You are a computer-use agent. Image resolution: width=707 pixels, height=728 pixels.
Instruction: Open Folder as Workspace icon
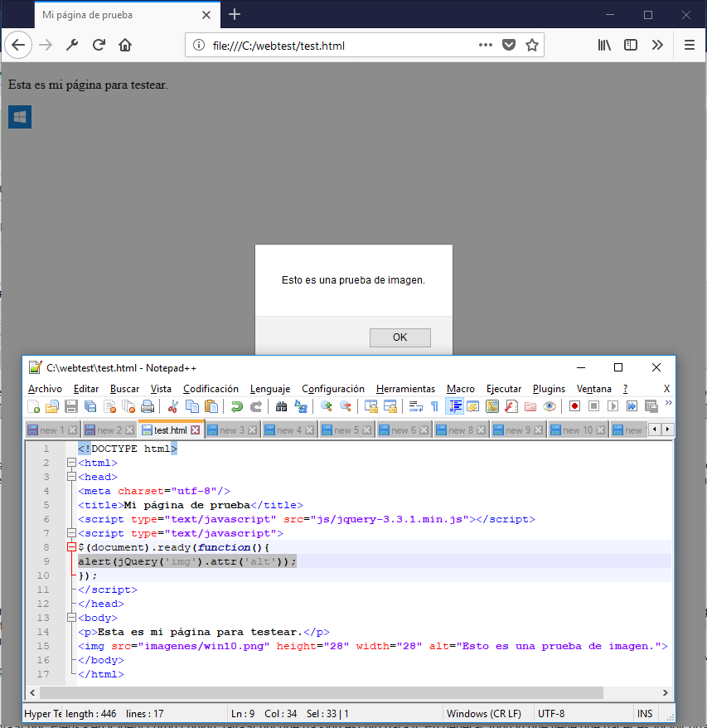click(x=530, y=407)
